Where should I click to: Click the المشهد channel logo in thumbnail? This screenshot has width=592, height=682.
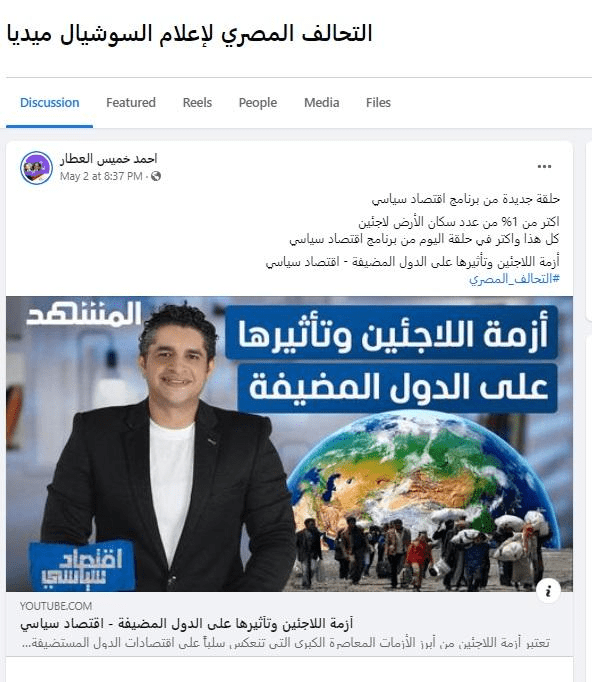tap(84, 314)
